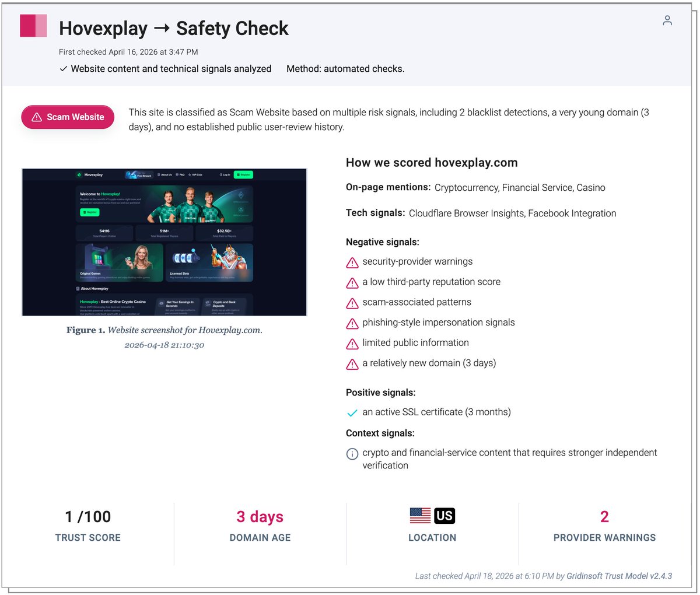700x595 pixels.
Task: Click warning icon beside limited public information
Action: pos(352,344)
